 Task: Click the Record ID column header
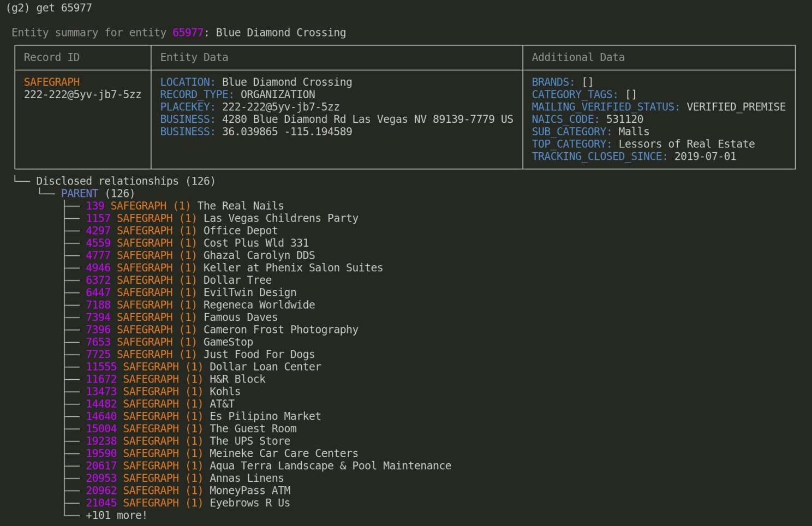(52, 57)
